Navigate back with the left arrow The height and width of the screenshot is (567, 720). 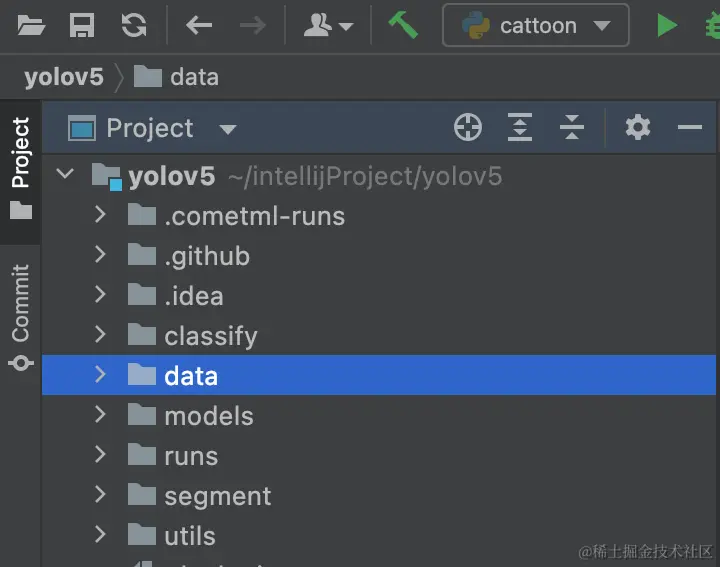[199, 25]
